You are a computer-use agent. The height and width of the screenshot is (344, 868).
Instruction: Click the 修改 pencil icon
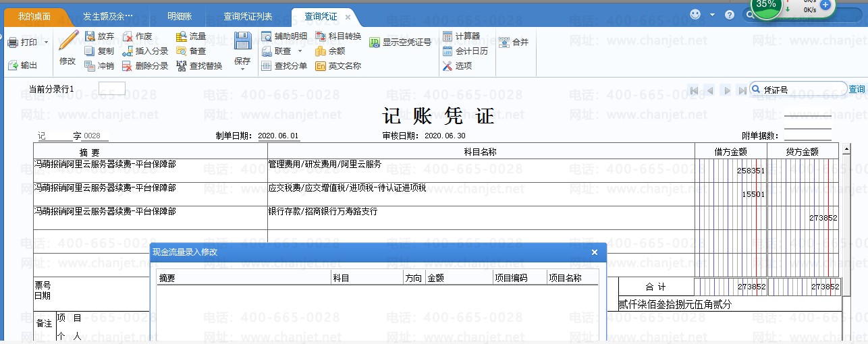67,40
